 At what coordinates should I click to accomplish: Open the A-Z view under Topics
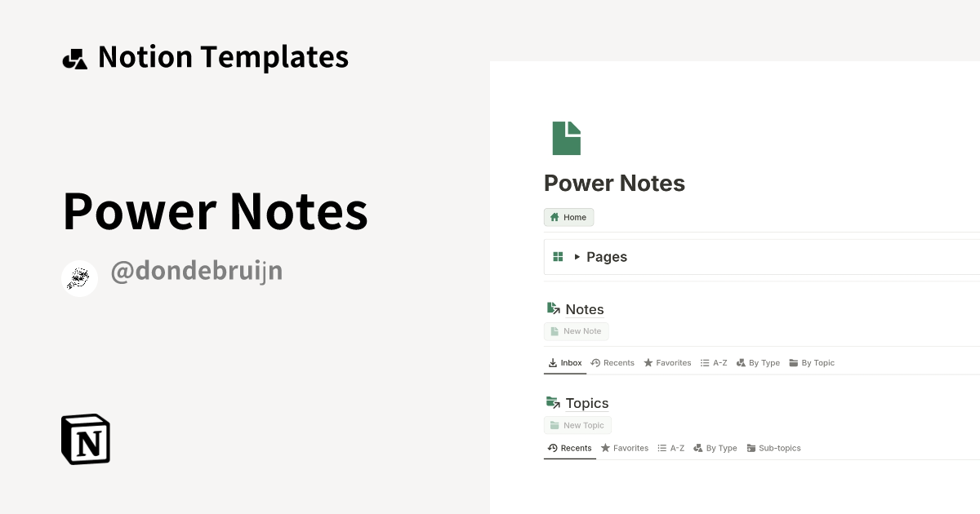tap(670, 448)
